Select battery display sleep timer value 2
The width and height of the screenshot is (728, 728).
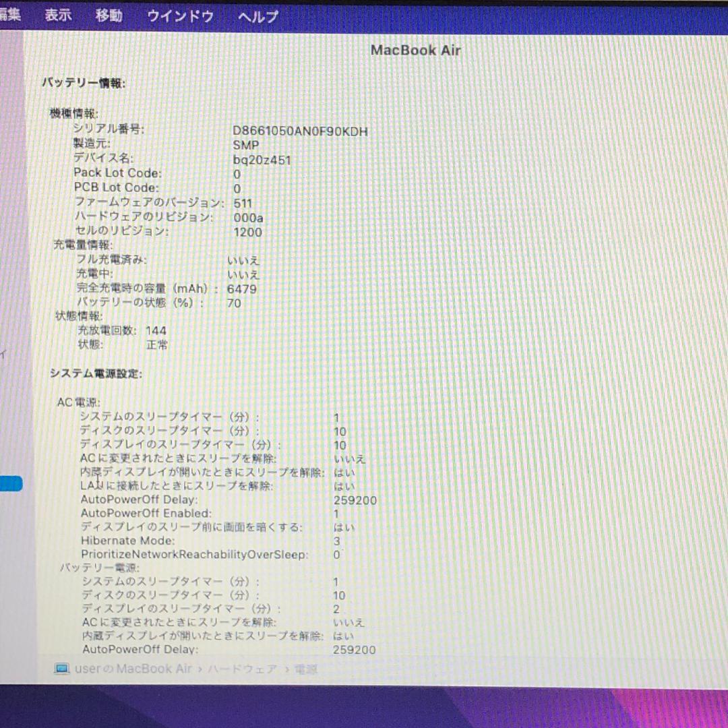pyautogui.click(x=336, y=609)
